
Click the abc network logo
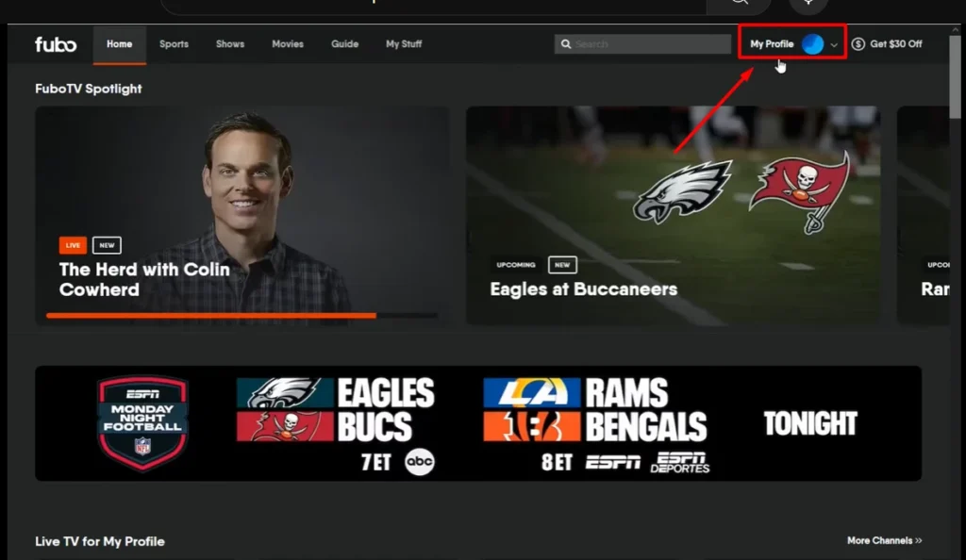[x=420, y=462]
